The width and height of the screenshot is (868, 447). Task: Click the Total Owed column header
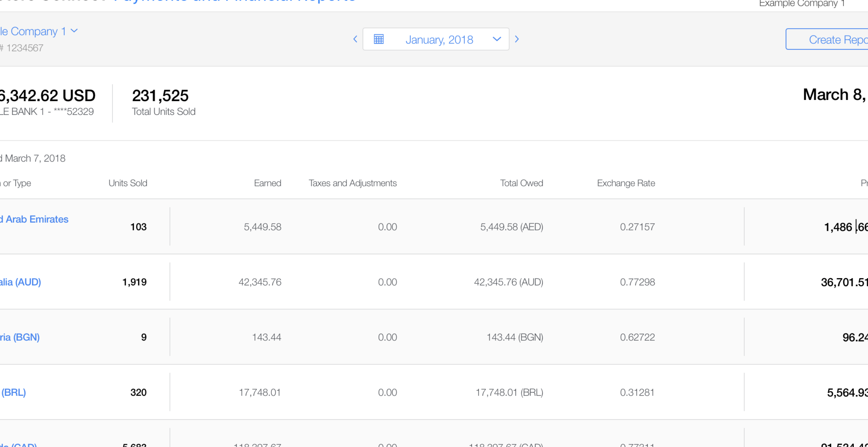[522, 183]
